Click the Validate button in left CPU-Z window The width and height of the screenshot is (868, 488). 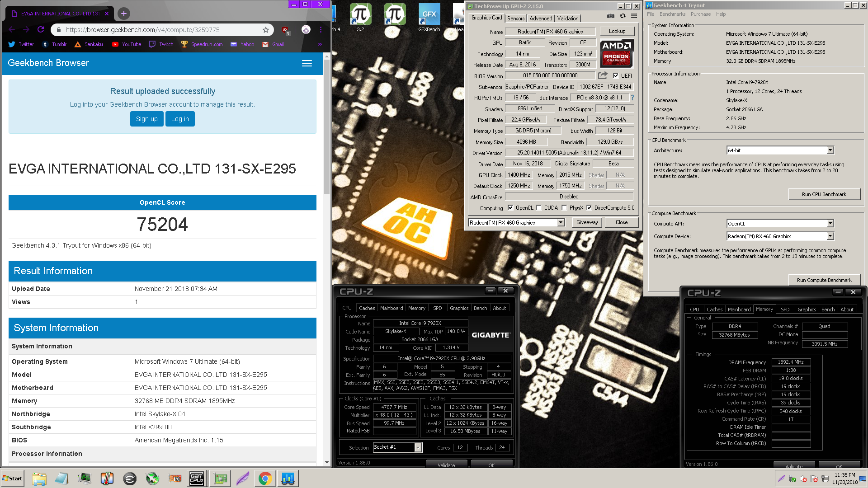pos(446,465)
